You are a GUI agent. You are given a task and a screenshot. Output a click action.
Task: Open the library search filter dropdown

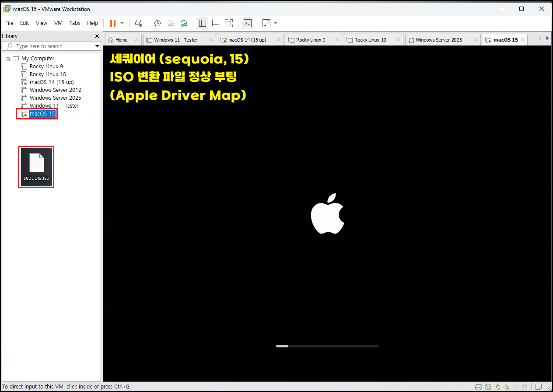click(x=97, y=46)
